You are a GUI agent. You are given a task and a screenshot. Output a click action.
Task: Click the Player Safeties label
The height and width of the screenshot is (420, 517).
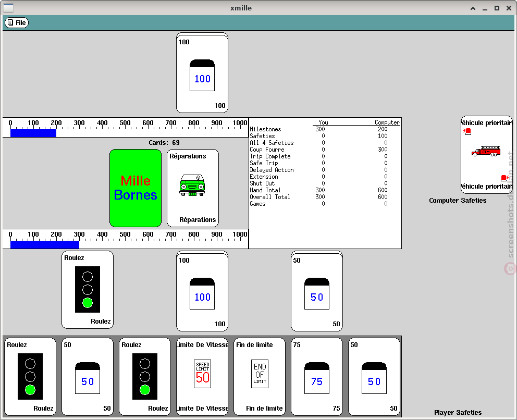pos(458,412)
